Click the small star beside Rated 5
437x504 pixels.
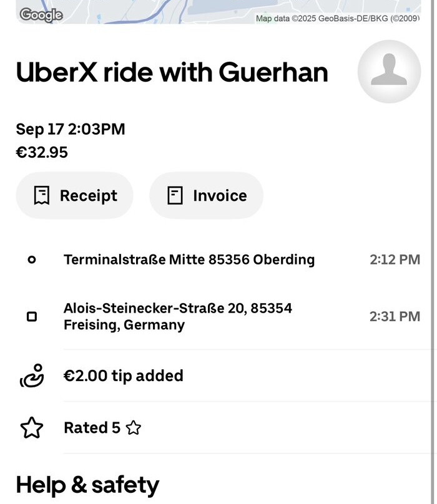pyautogui.click(x=133, y=428)
